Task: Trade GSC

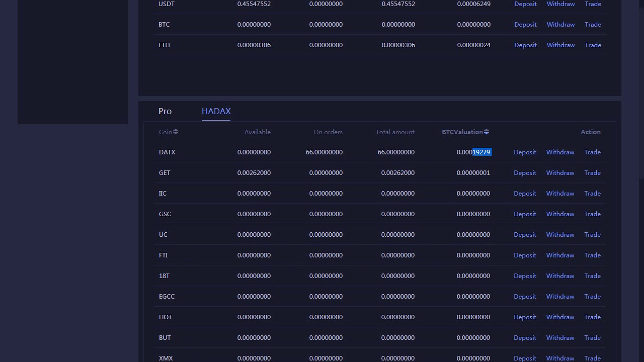Action: point(592,214)
